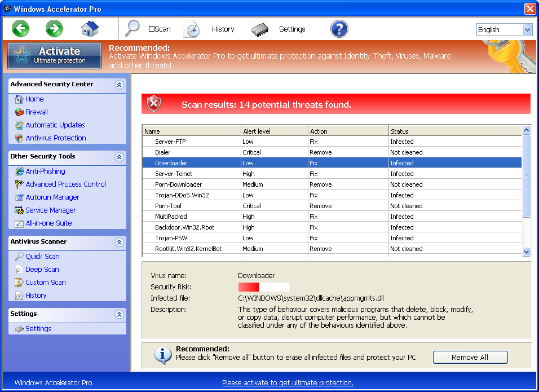Click the Settings chip icon in toolbar

[x=260, y=29]
